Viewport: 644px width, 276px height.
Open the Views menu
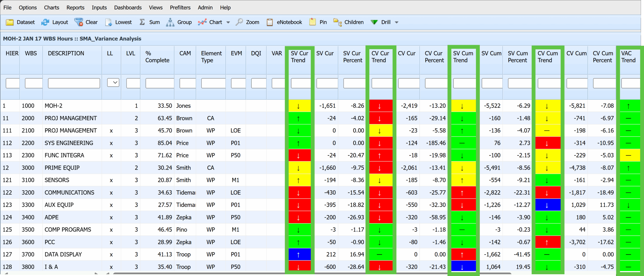(156, 8)
